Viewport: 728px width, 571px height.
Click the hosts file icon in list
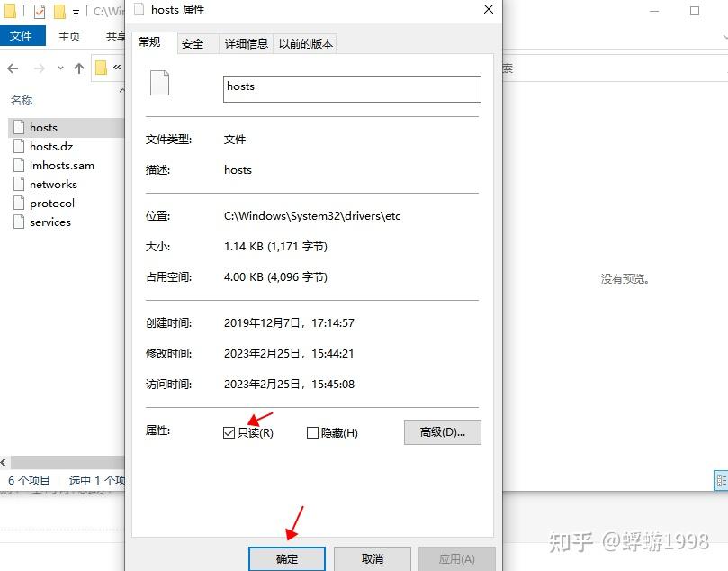pyautogui.click(x=19, y=127)
